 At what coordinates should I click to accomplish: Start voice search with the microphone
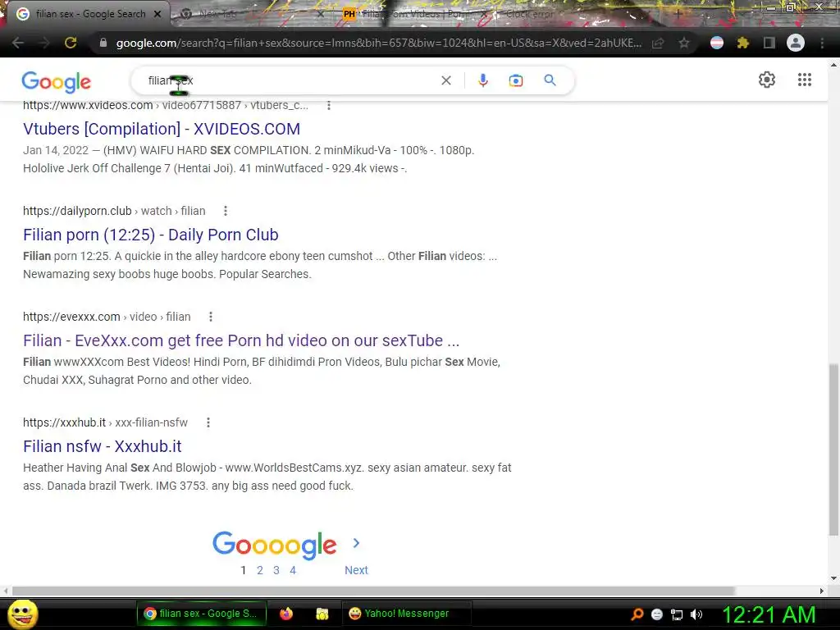(482, 80)
